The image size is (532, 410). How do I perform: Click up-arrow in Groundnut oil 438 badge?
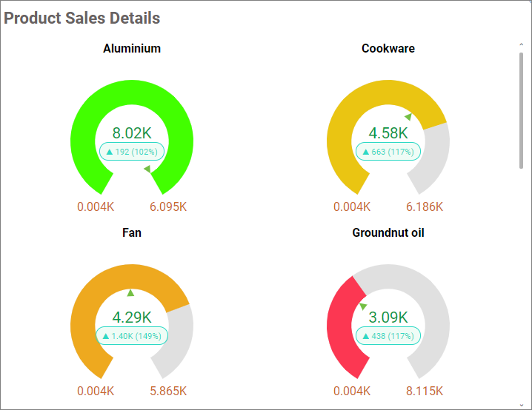click(x=366, y=336)
